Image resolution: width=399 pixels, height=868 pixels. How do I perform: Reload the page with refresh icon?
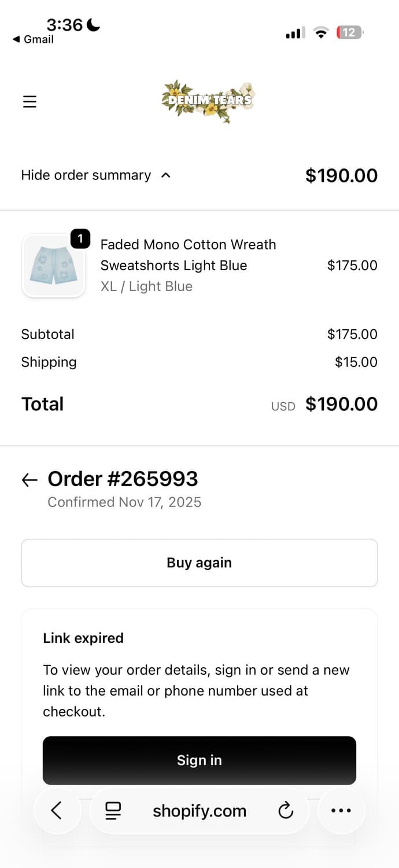[286, 811]
